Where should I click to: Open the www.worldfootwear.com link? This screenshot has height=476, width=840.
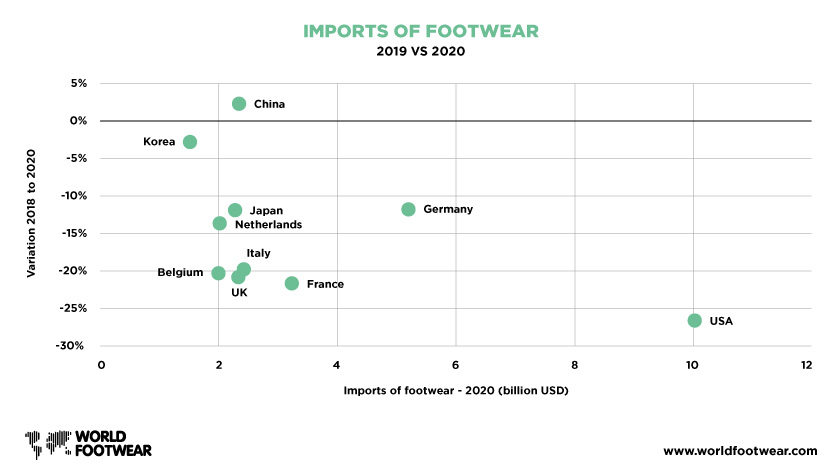pyautogui.click(x=740, y=451)
